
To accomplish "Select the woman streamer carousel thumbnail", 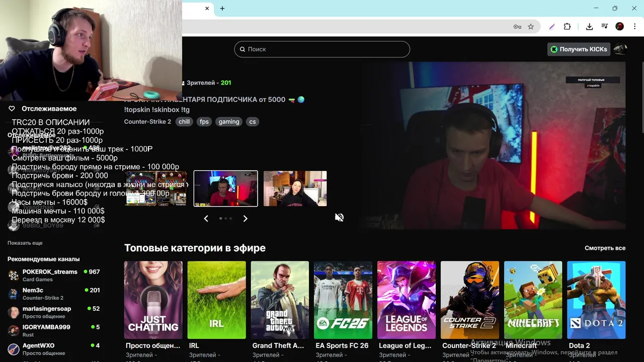I will tap(295, 189).
